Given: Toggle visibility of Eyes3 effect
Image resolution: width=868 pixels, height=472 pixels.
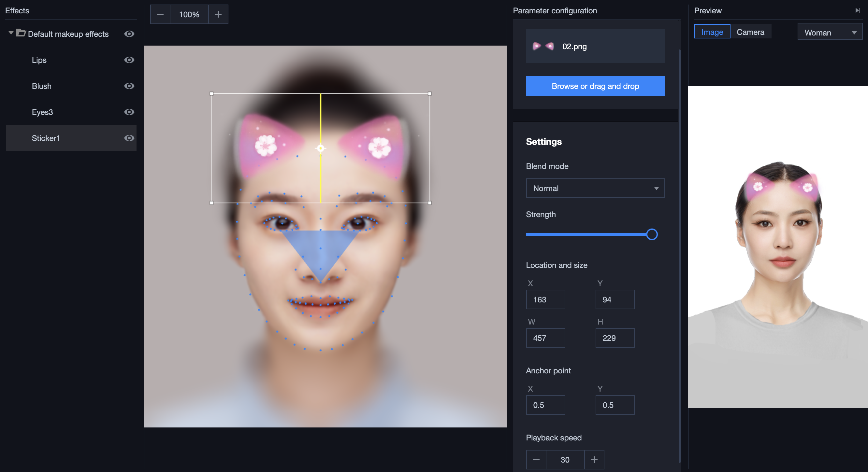Looking at the screenshot, I should click(129, 112).
